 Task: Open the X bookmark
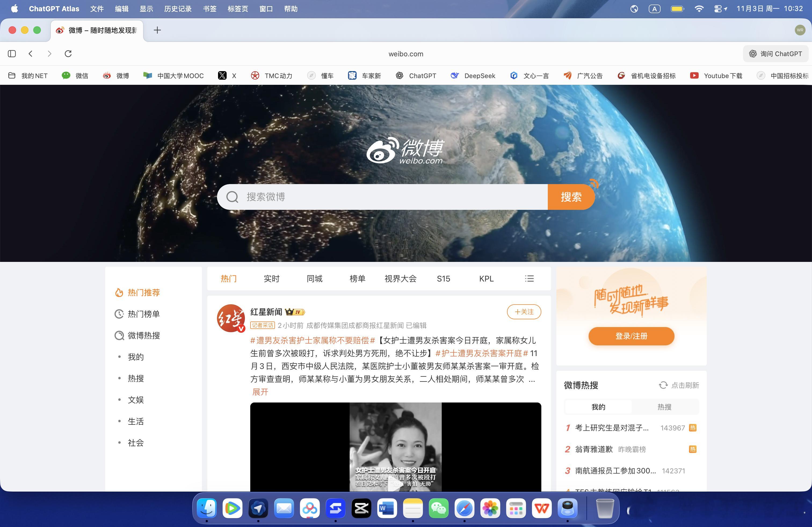tap(227, 76)
